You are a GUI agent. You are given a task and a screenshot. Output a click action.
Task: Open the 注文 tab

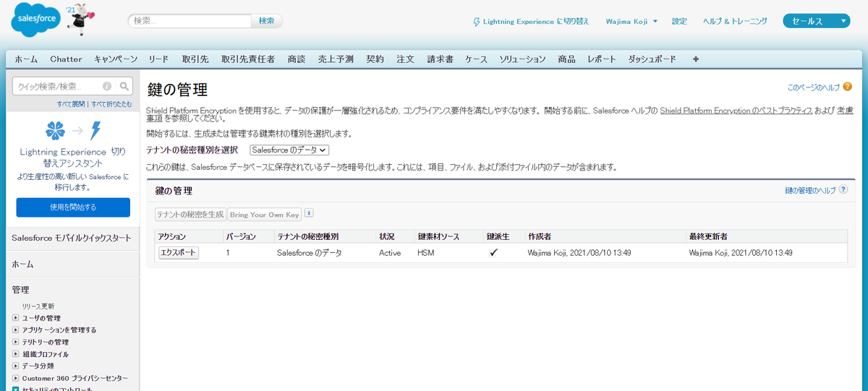pyautogui.click(x=405, y=59)
